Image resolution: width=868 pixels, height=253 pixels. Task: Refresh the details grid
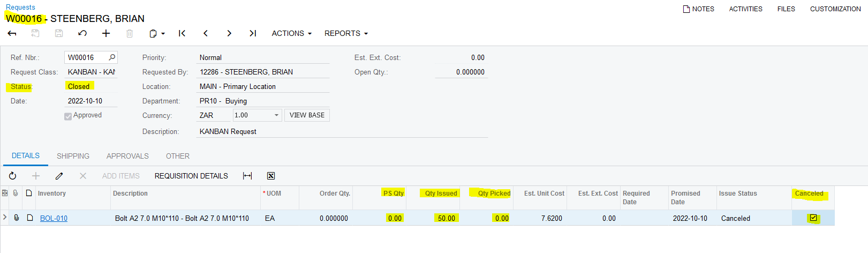click(12, 176)
